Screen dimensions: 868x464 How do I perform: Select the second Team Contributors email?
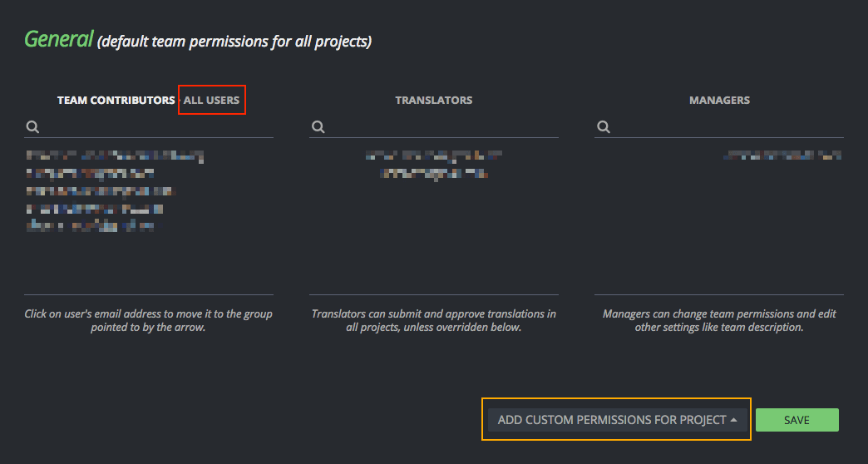[x=91, y=173]
